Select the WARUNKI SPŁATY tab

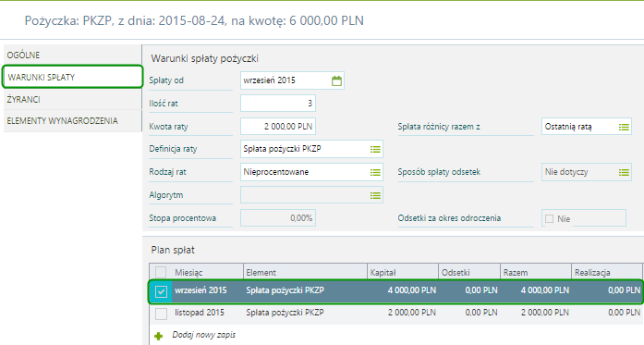pyautogui.click(x=72, y=77)
